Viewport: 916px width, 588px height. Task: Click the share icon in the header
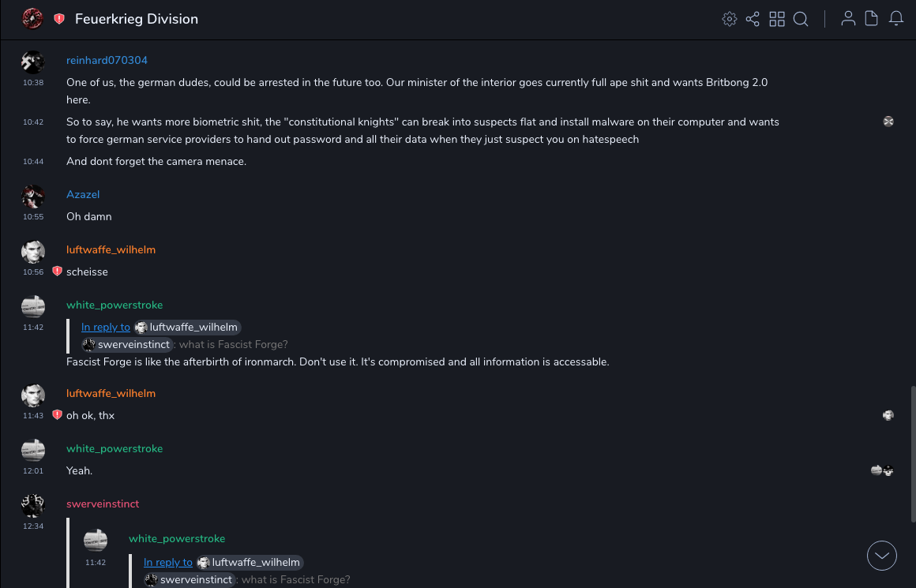(753, 19)
